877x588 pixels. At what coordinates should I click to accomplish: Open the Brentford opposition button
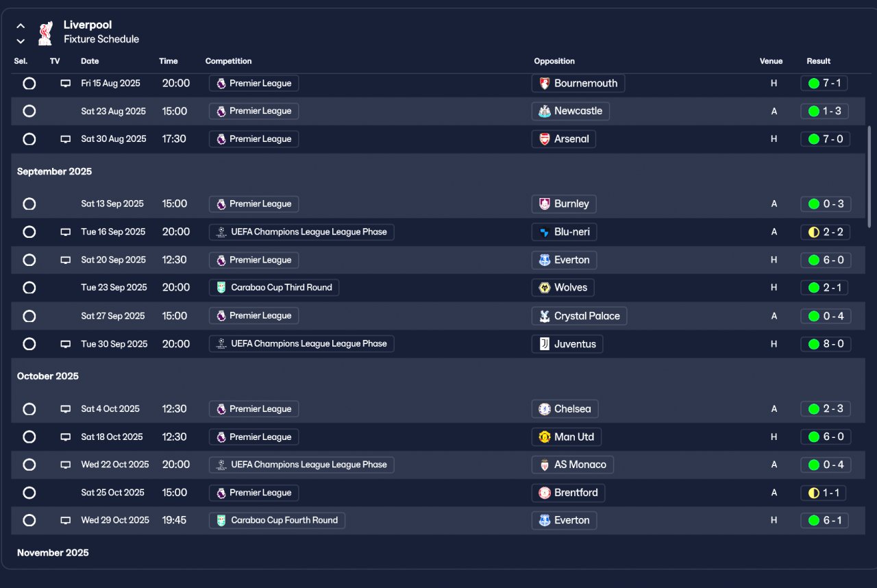click(568, 493)
